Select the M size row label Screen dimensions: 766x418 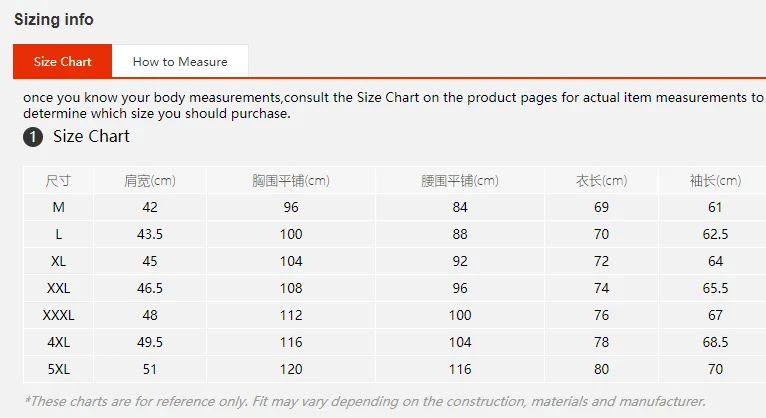[59, 207]
